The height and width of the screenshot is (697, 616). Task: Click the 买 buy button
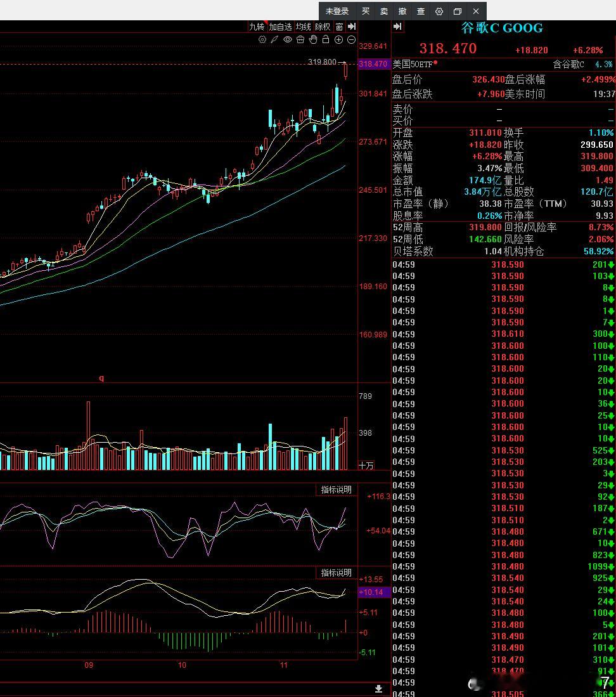366,11
